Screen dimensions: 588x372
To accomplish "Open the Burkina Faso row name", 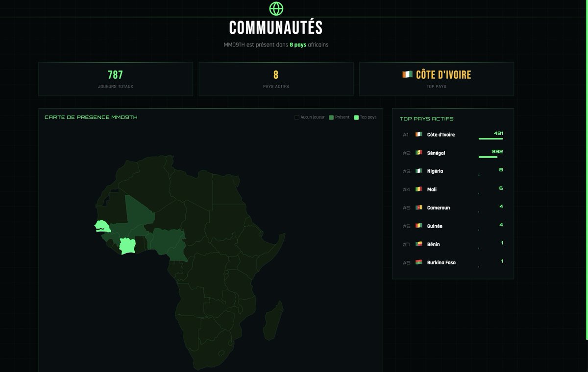I will [x=441, y=262].
